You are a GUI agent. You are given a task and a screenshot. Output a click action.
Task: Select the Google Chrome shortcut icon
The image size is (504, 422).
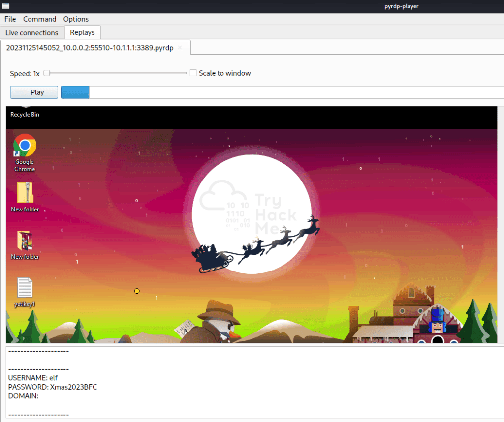(25, 146)
